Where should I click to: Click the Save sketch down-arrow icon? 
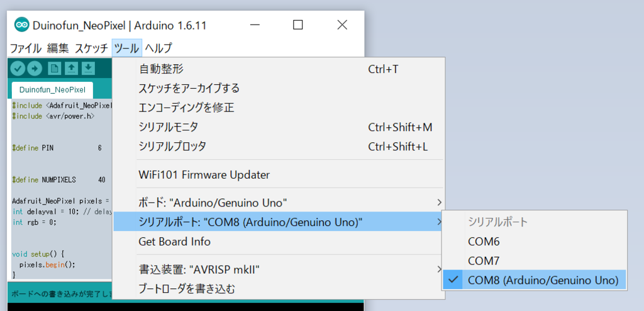(x=88, y=69)
